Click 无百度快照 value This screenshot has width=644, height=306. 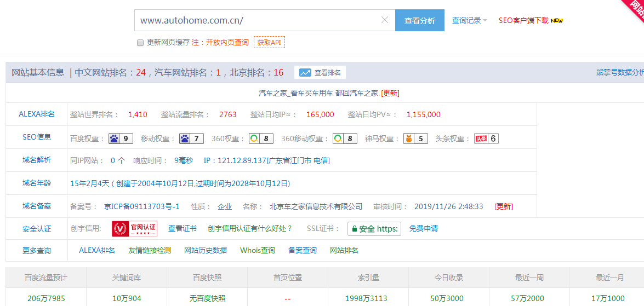[207, 298]
